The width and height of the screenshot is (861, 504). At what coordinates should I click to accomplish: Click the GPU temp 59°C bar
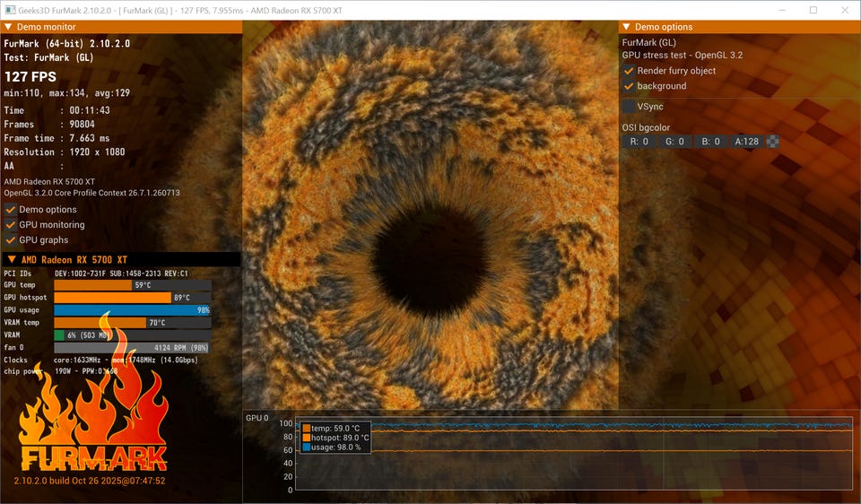point(133,285)
